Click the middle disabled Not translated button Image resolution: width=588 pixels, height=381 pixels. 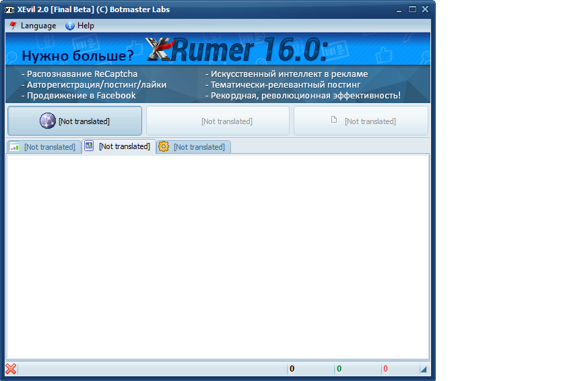point(218,121)
